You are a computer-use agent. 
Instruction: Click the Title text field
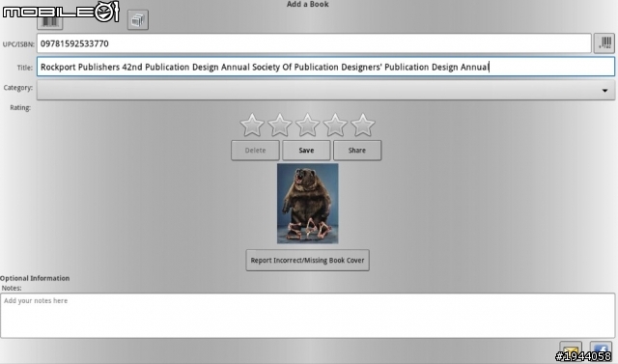325,67
